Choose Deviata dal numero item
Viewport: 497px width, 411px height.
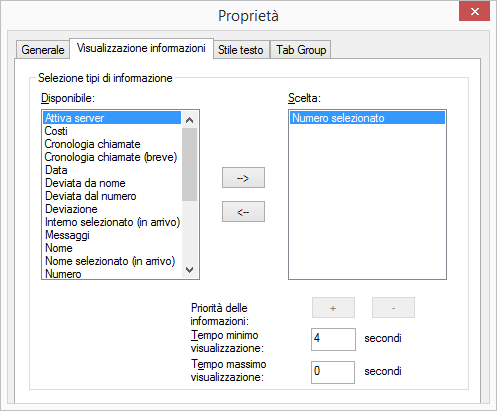pyautogui.click(x=112, y=196)
